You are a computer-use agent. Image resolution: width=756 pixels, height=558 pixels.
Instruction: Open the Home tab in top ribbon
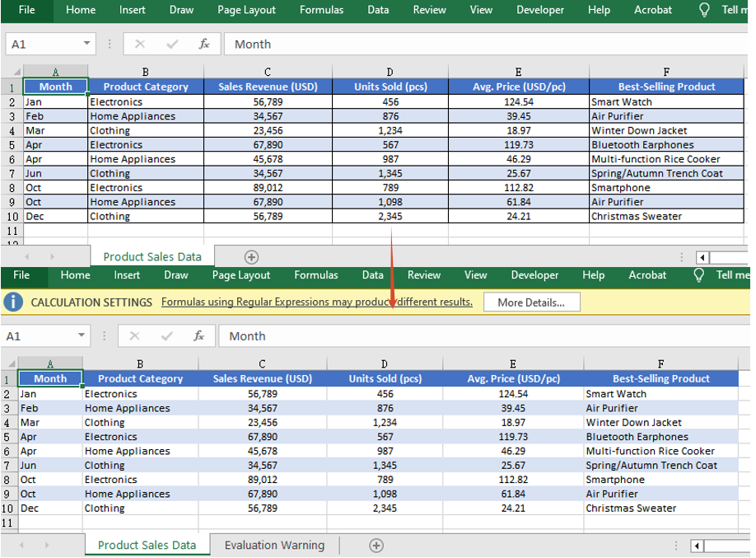click(81, 10)
